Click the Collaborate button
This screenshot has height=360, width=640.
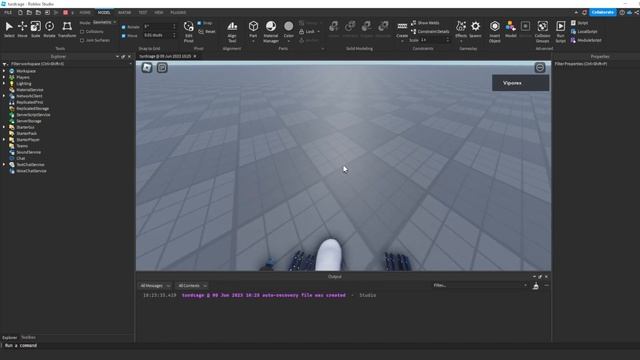[x=602, y=12]
